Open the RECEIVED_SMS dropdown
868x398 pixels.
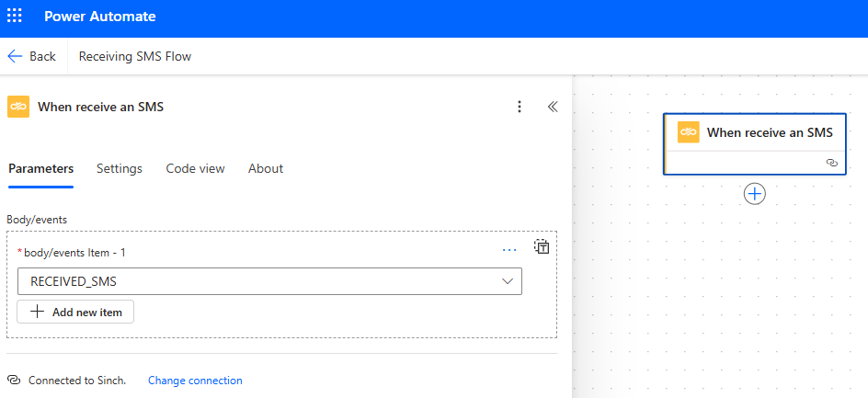(257, 281)
